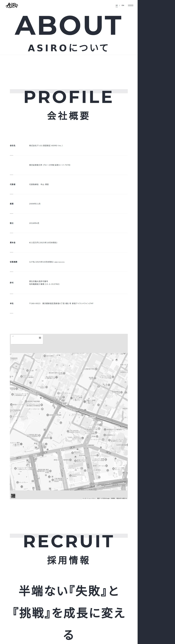175x644 pixels.
Task: Click the 新宿三井ビル内郵便局 post office pin
Action: (x=70, y=460)
